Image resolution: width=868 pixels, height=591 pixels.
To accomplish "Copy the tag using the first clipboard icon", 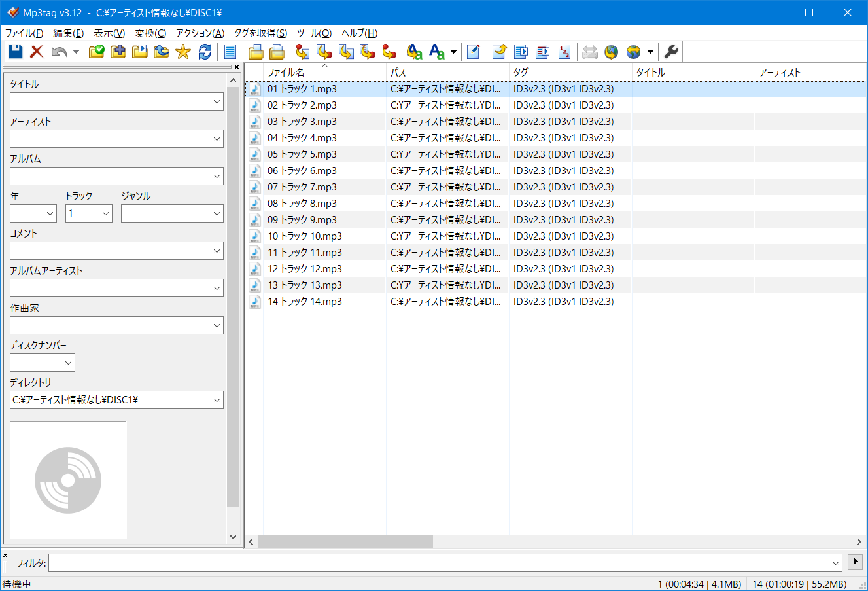I will [x=256, y=52].
